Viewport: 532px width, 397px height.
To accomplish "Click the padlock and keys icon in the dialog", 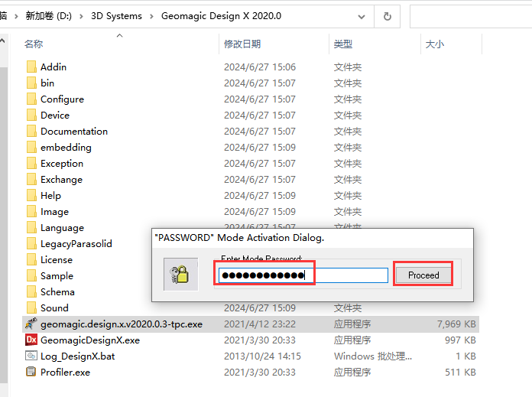I will click(x=180, y=275).
